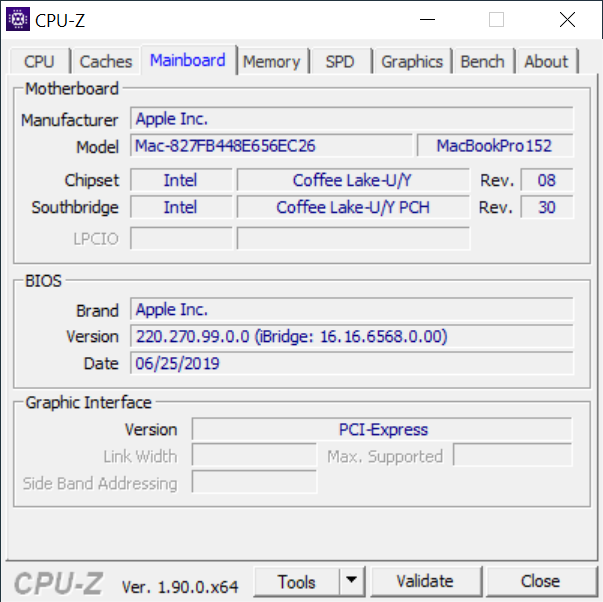Screen dimensions: 603x602
Task: Select the Mainboard tab
Action: [188, 60]
